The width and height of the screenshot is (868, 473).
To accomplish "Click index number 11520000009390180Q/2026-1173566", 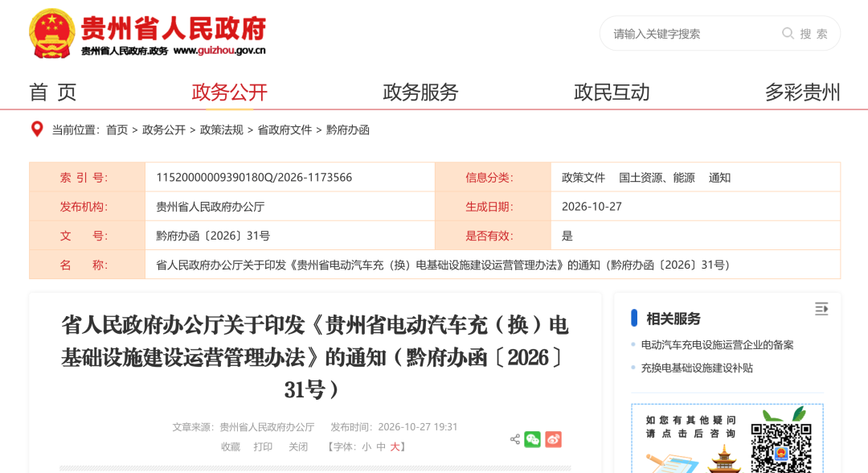I will [x=254, y=177].
